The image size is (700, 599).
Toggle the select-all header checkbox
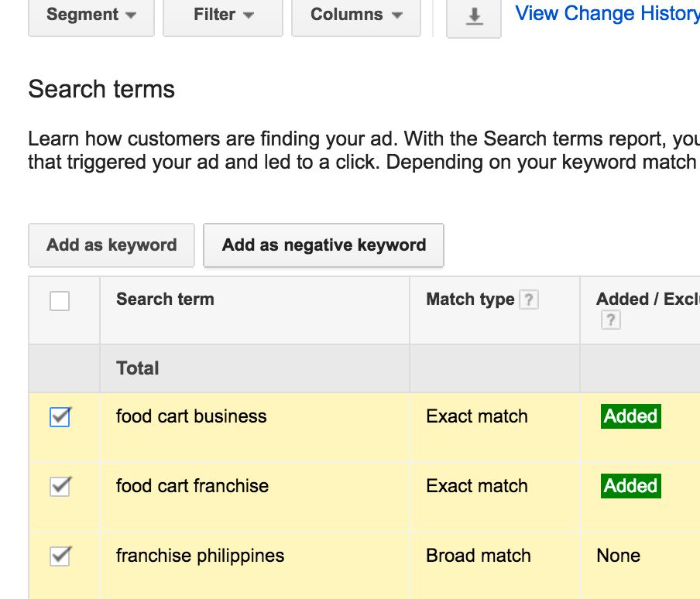coord(60,300)
